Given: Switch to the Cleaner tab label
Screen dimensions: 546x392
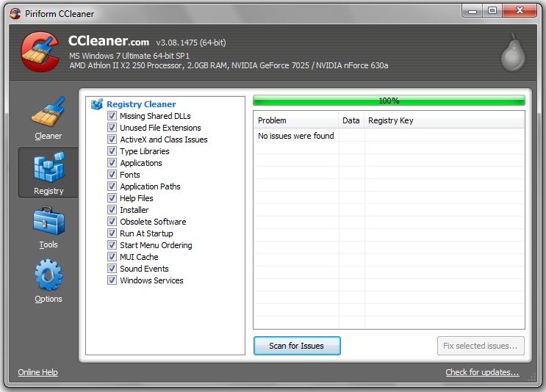Looking at the screenshot, I should [x=48, y=136].
